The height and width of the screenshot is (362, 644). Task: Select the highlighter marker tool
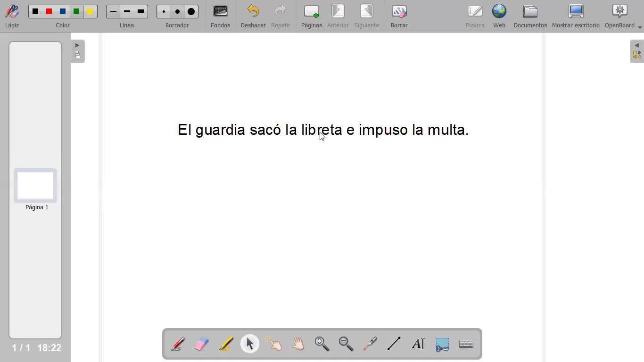point(226,344)
